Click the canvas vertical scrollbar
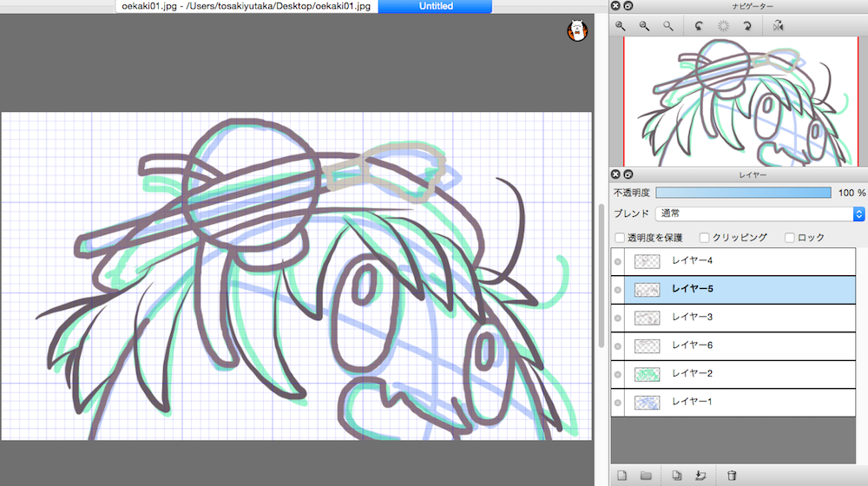Image resolution: width=868 pixels, height=486 pixels. point(602,276)
